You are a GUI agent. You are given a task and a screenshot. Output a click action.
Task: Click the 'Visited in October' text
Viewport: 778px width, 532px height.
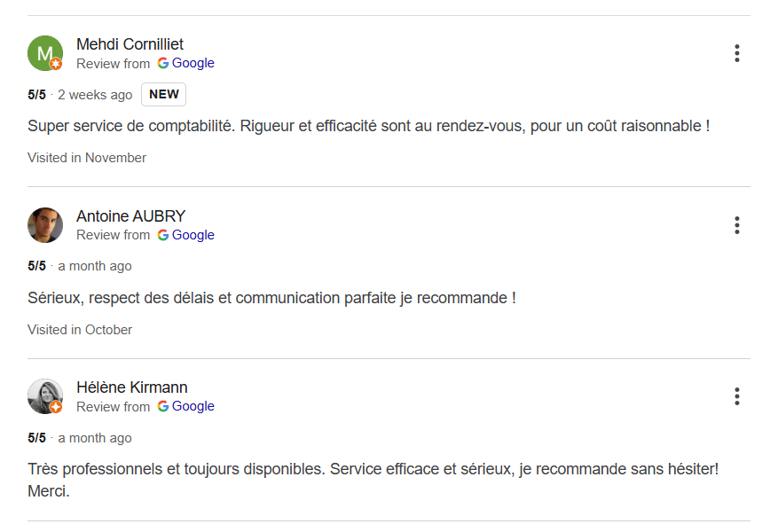pyautogui.click(x=80, y=330)
